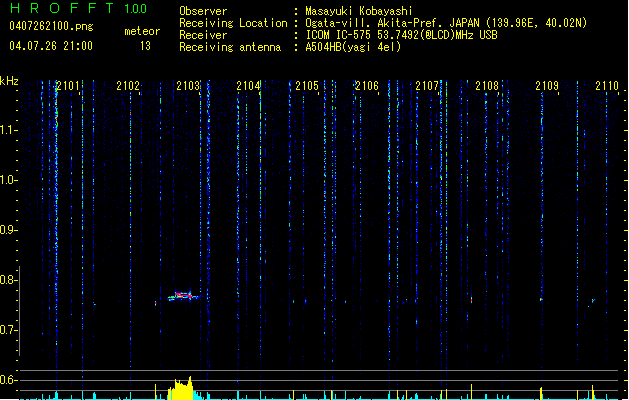Click the 'meteor' label
The width and height of the screenshot is (629, 400).
point(142,31)
